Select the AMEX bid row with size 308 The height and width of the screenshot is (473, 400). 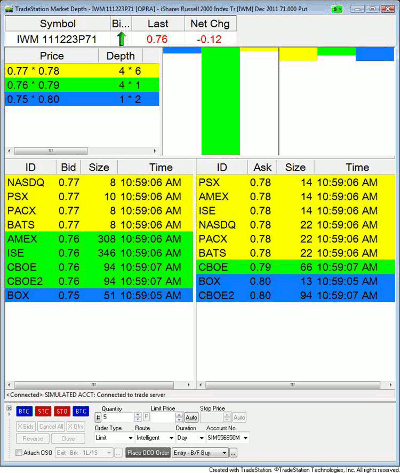99,239
